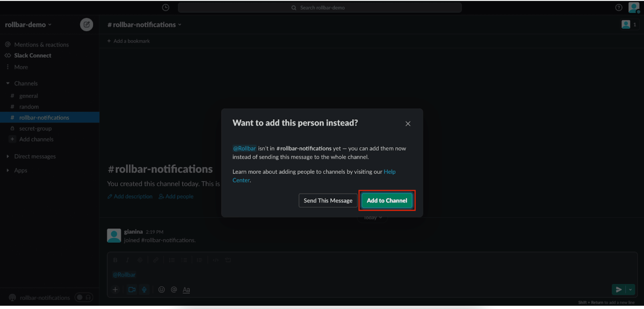The width and height of the screenshot is (644, 309).
Task: Click Send This Message button
Action: click(x=328, y=201)
